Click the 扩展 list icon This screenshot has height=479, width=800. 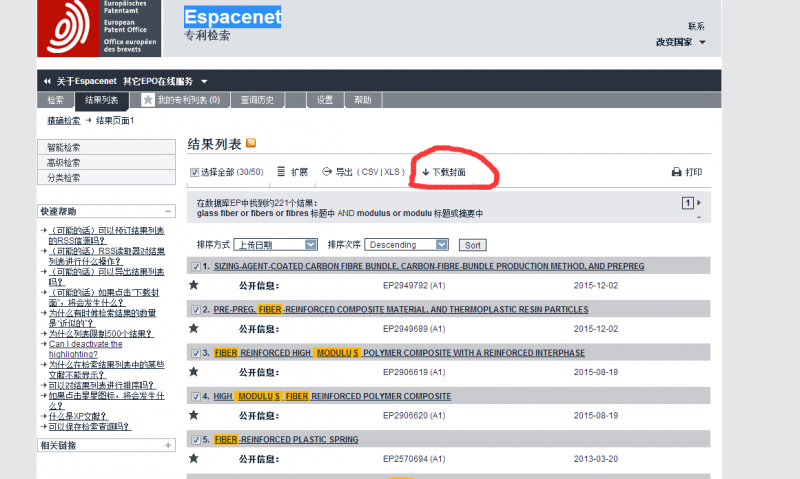[281, 172]
